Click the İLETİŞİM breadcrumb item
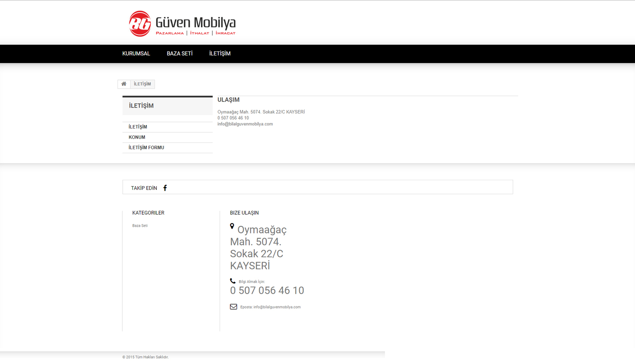Screen dimensions: 635x364 [142, 84]
